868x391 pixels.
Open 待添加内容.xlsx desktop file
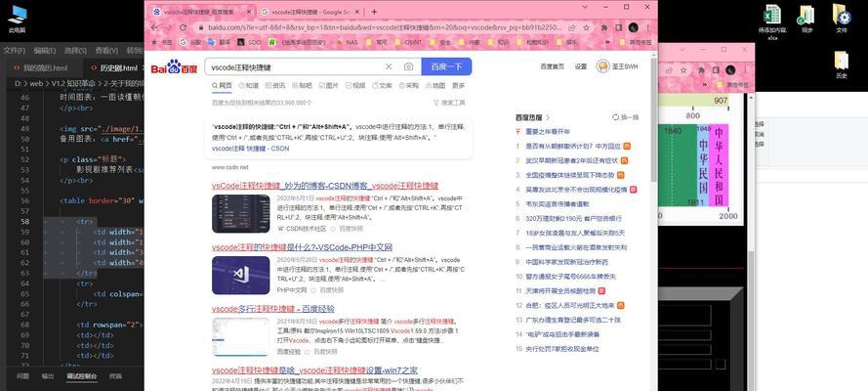click(772, 22)
